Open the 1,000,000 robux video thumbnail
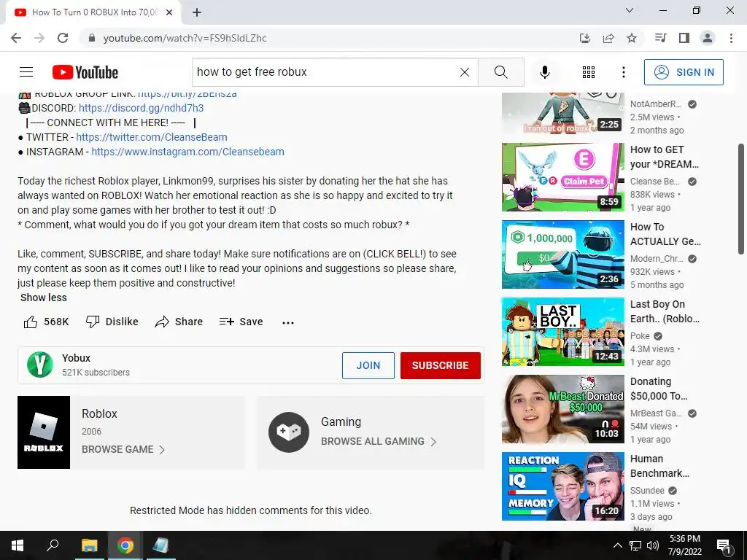Image resolution: width=747 pixels, height=560 pixels. [562, 254]
